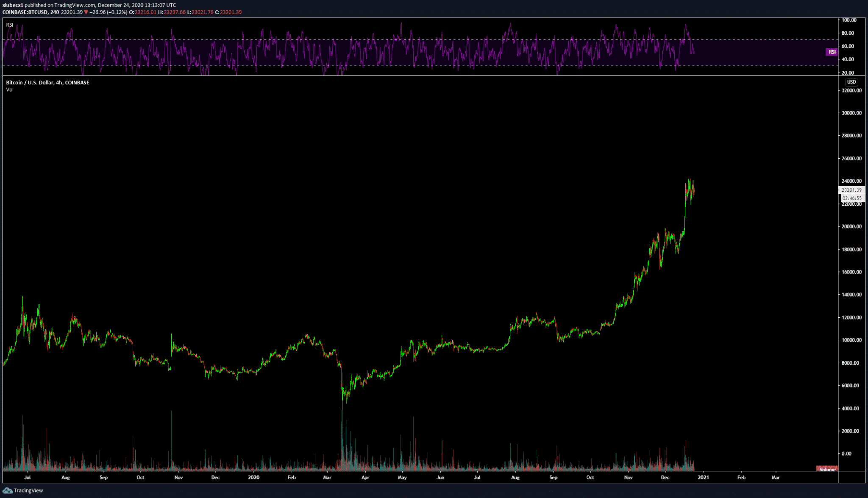Click the Jun label on time axis

pyautogui.click(x=440, y=477)
